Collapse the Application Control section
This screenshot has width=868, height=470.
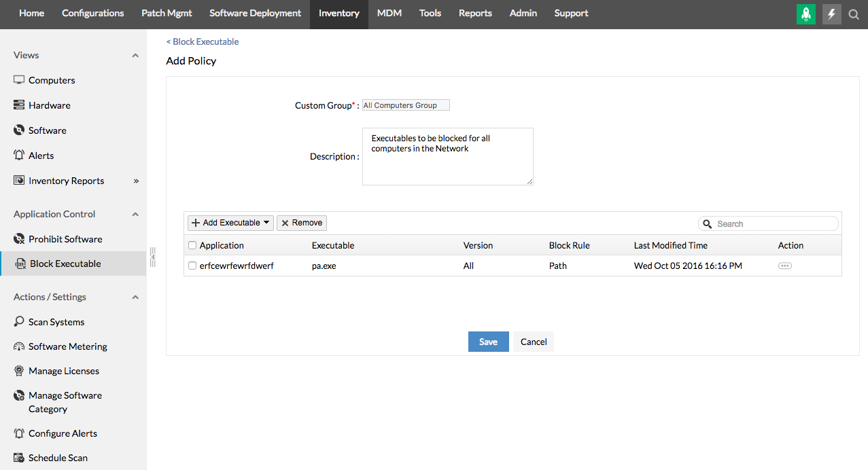click(x=135, y=215)
